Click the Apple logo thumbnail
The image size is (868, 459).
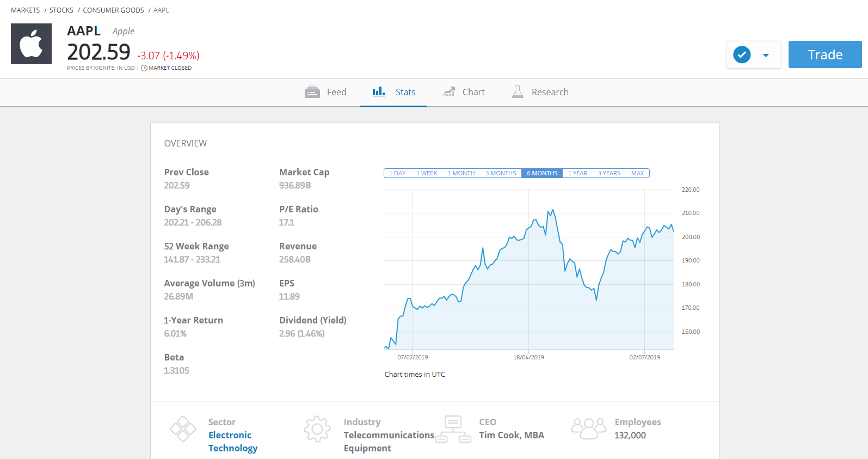coord(31,44)
